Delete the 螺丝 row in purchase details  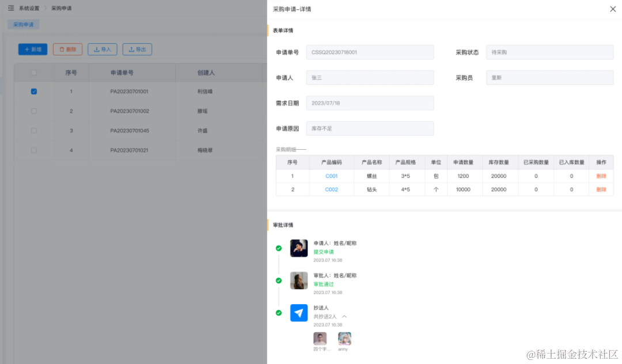[601, 176]
